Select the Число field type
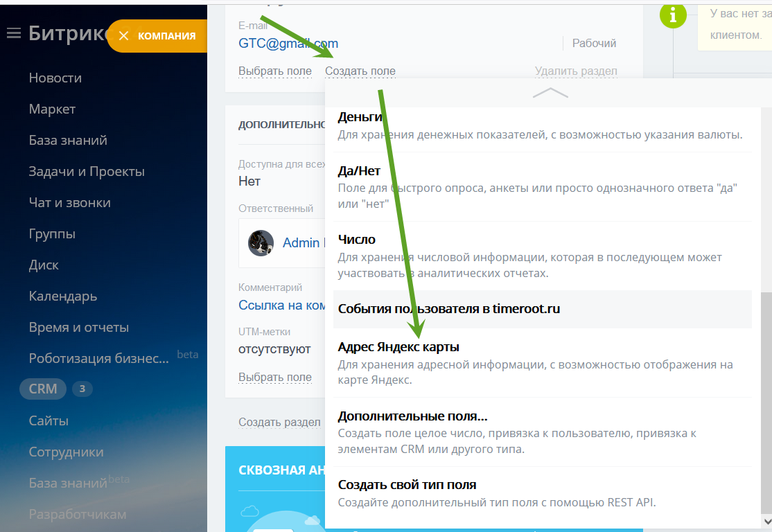 pos(542,256)
